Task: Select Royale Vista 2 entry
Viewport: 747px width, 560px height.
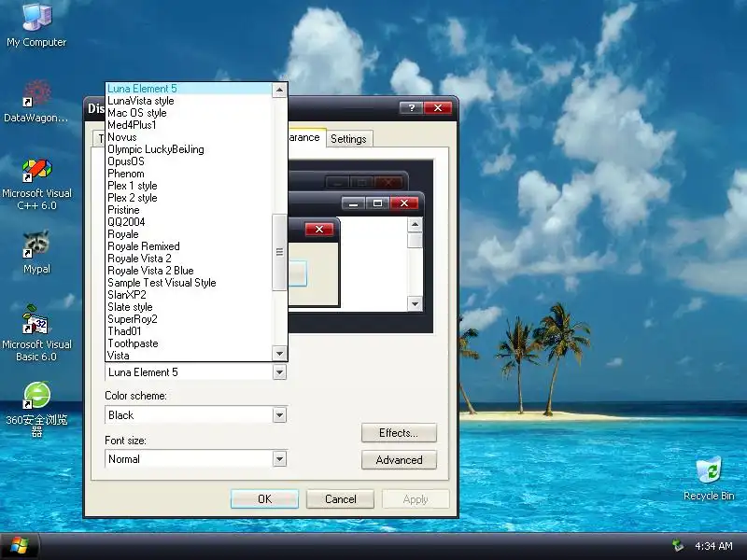Action: coord(189,259)
